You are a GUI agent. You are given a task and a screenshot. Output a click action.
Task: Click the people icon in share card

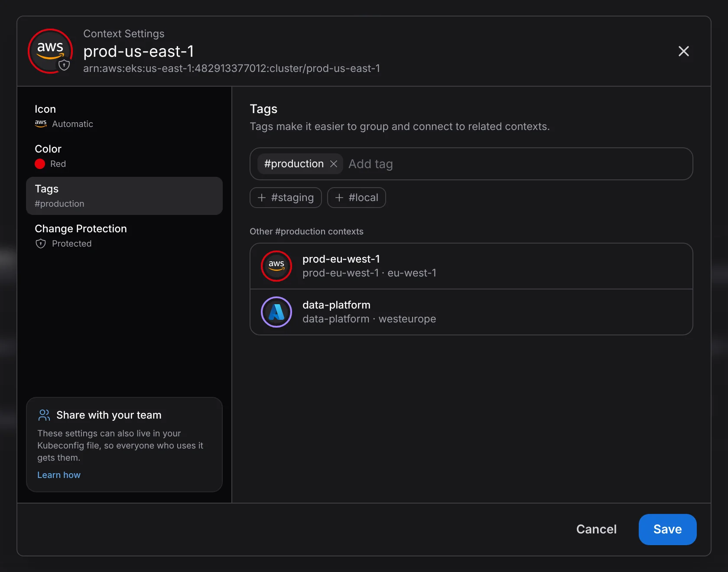[x=44, y=415]
